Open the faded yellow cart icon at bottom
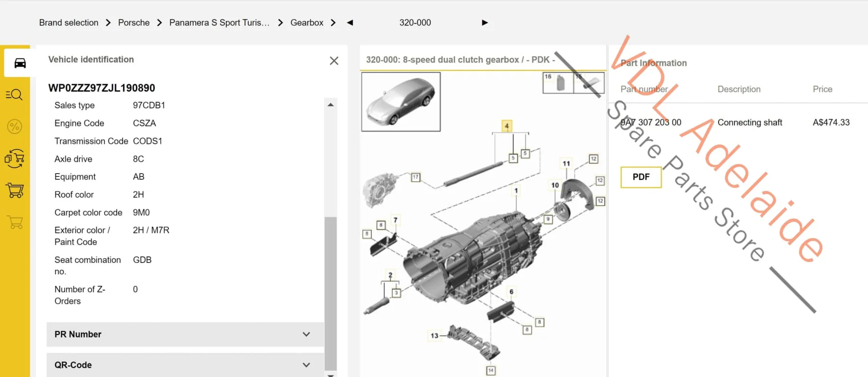 pyautogui.click(x=14, y=222)
